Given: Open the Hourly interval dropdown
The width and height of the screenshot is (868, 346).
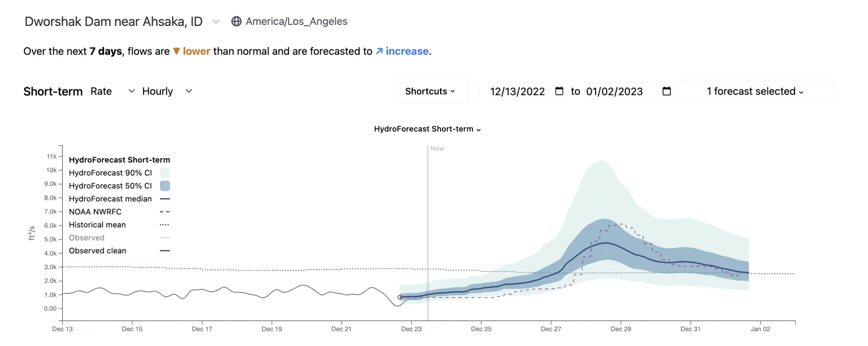Looking at the screenshot, I should pyautogui.click(x=167, y=91).
